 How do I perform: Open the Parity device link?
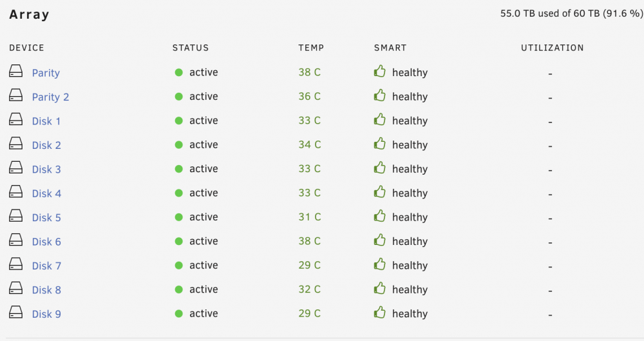[x=46, y=73]
